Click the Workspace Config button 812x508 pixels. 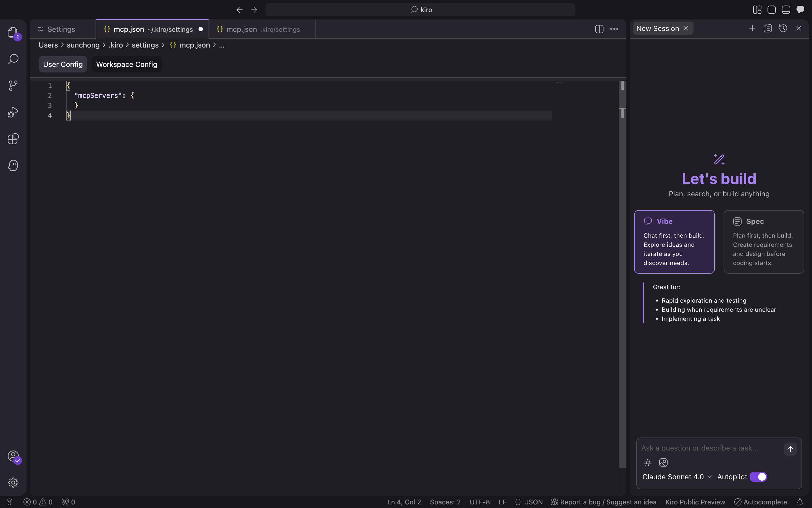point(126,64)
